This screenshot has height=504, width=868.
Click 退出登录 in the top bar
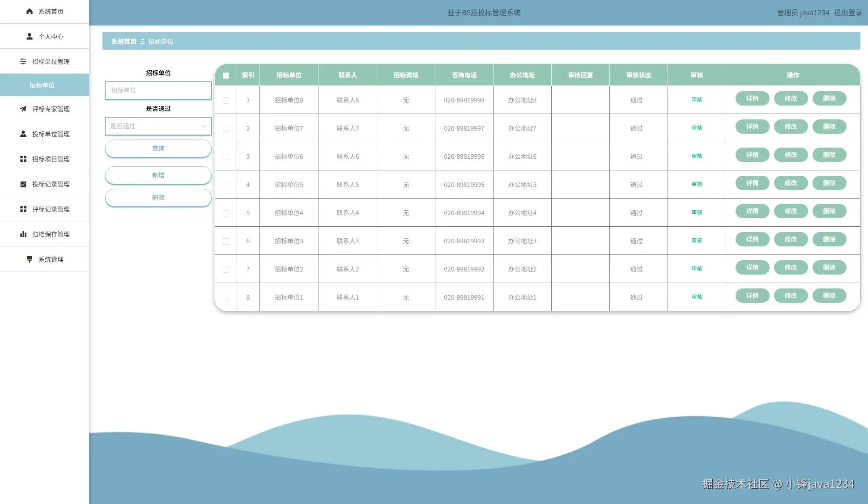pyautogui.click(x=848, y=13)
